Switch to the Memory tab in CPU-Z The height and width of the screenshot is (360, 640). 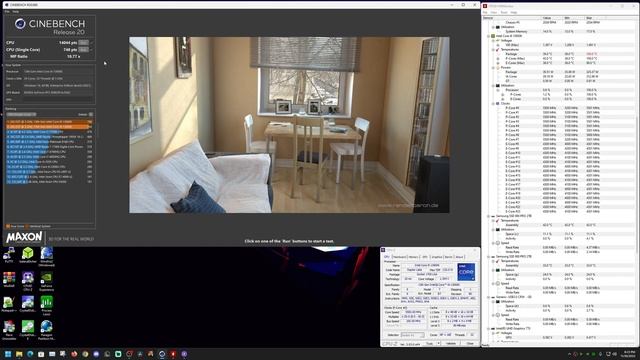point(413,257)
